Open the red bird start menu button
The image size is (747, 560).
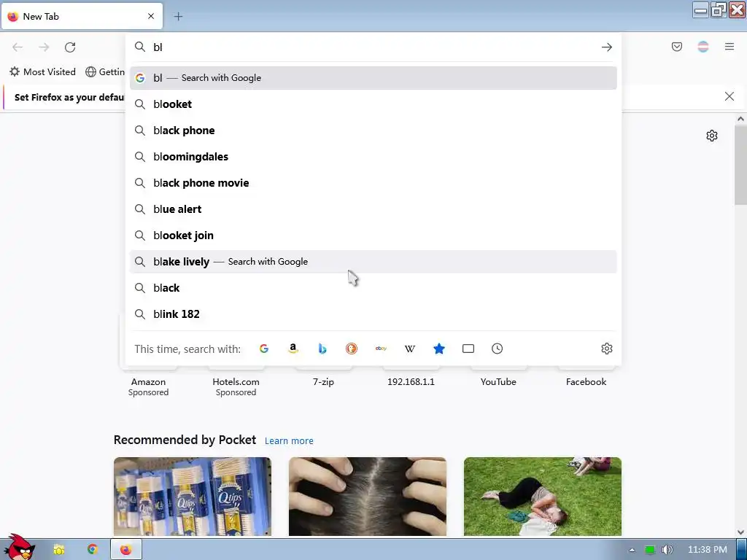point(19,548)
